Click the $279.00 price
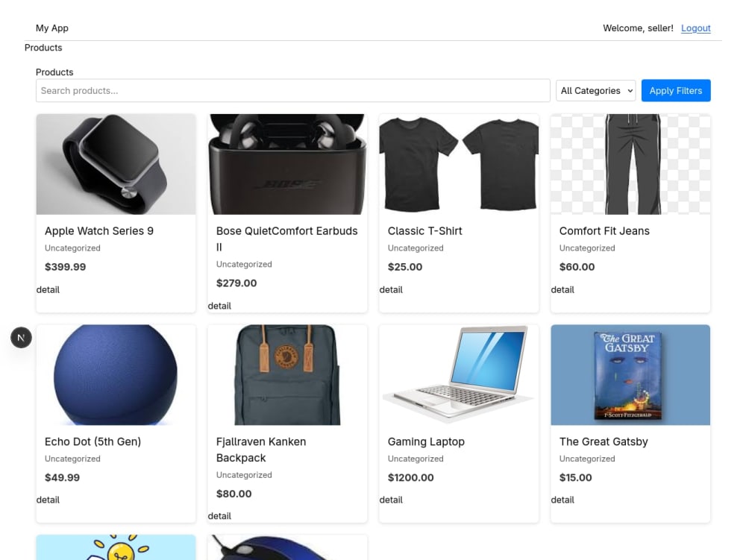 coord(236,283)
